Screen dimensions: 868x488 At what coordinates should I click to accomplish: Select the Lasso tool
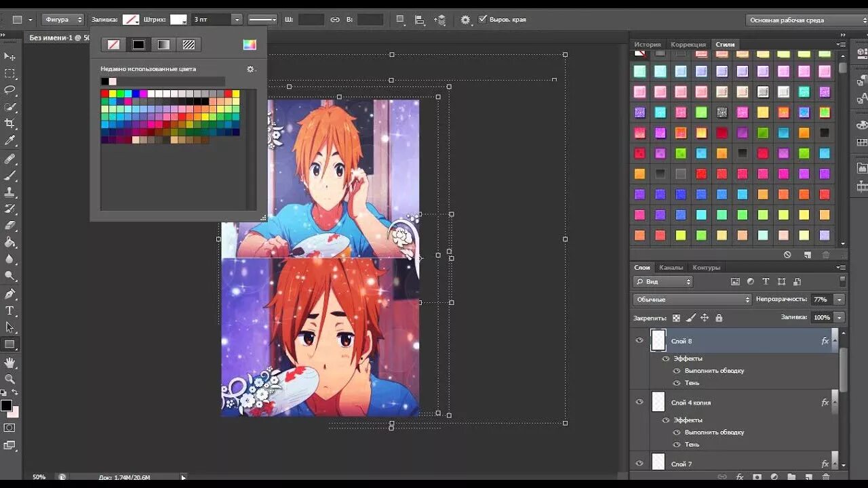pos(9,90)
